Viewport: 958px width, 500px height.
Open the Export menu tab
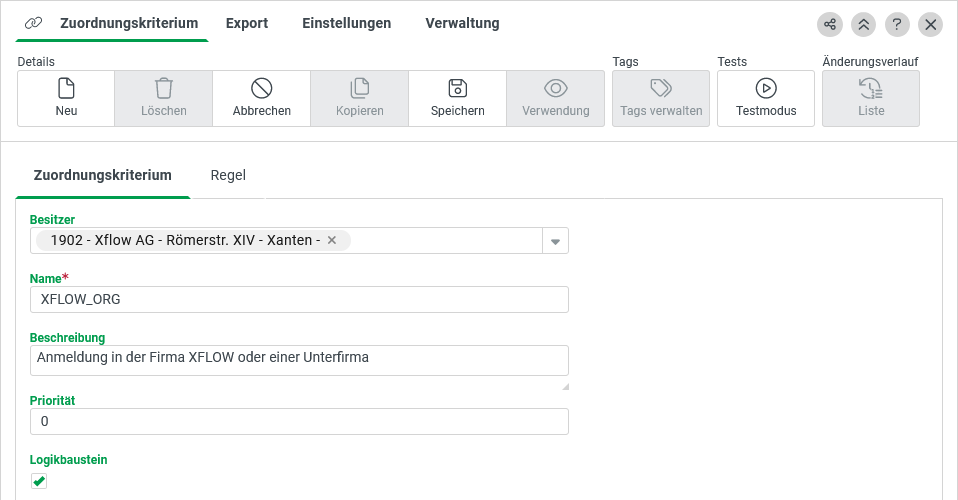(x=247, y=23)
